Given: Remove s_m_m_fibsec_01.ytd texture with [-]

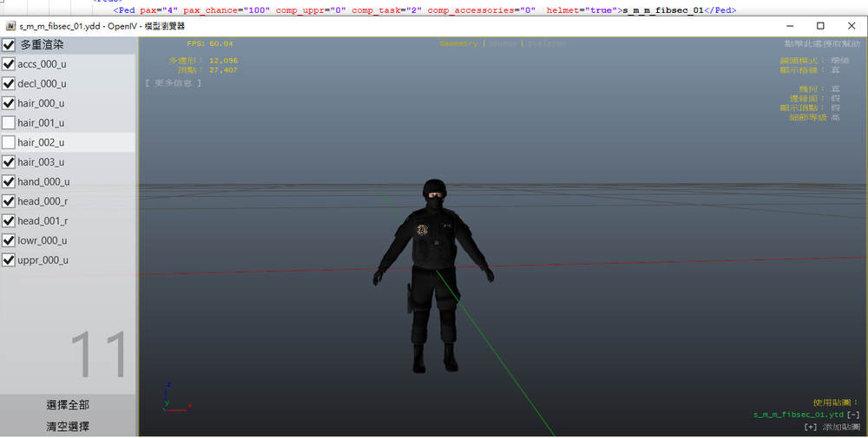Looking at the screenshot, I should click(853, 415).
